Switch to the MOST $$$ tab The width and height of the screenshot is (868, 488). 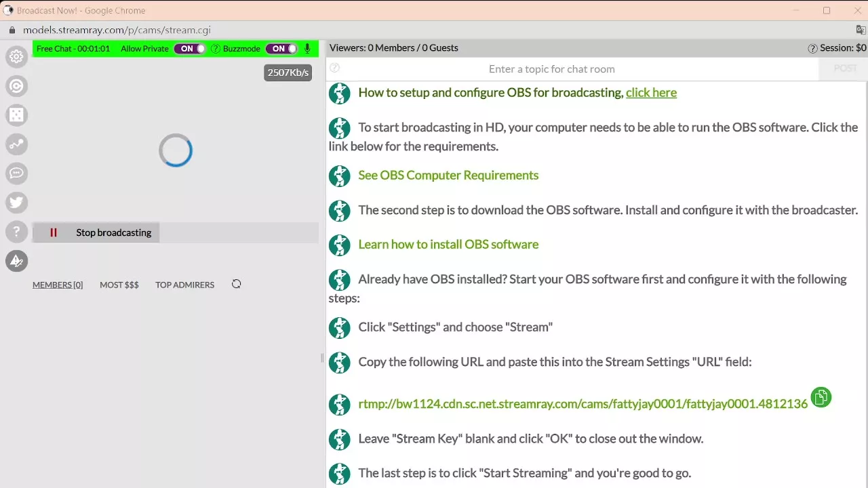tap(119, 285)
